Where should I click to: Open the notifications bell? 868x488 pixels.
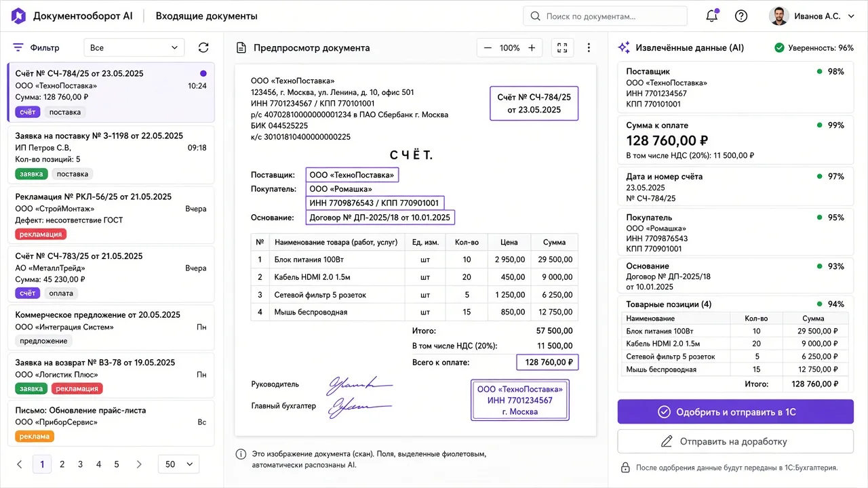(711, 16)
